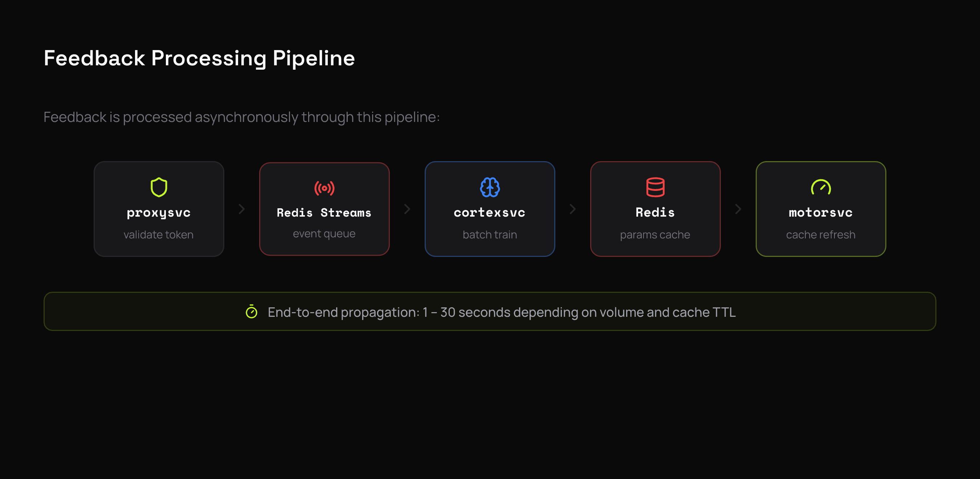Click the Feedback Processing Pipeline title

199,58
